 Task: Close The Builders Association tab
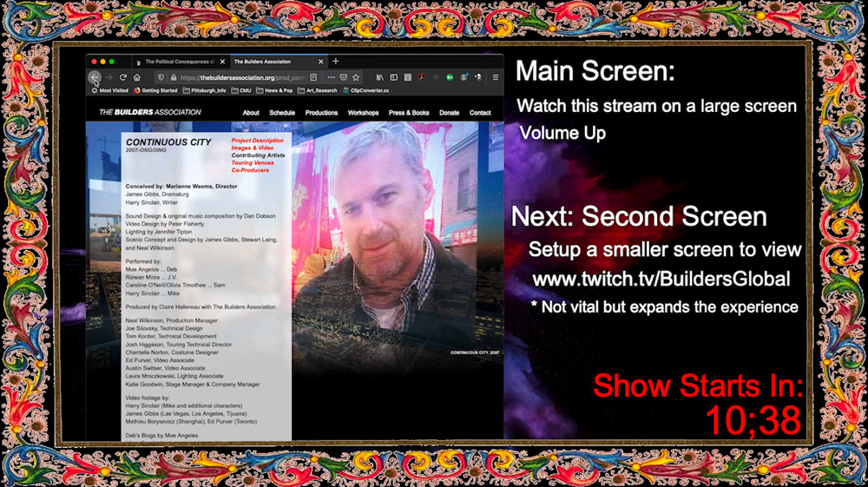click(320, 62)
